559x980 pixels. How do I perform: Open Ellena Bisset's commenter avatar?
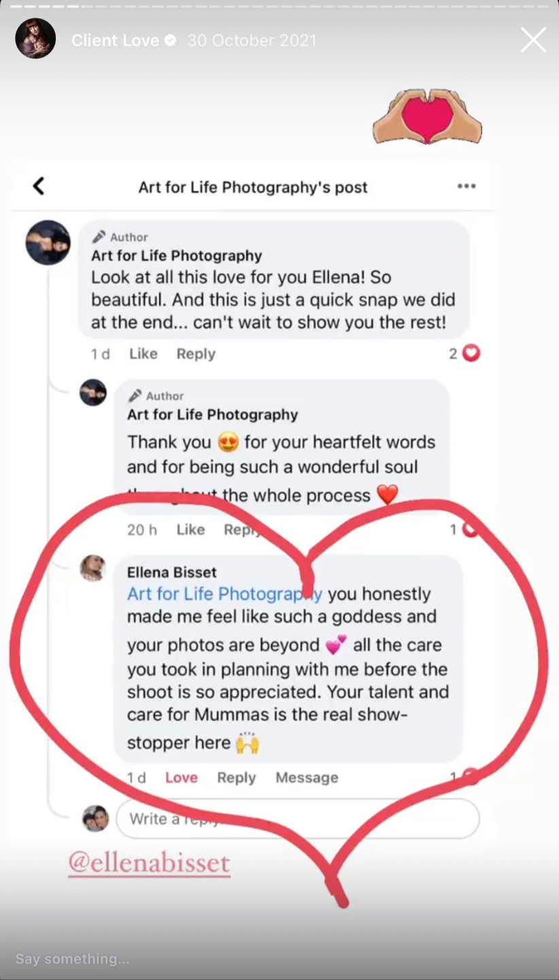[x=92, y=568]
